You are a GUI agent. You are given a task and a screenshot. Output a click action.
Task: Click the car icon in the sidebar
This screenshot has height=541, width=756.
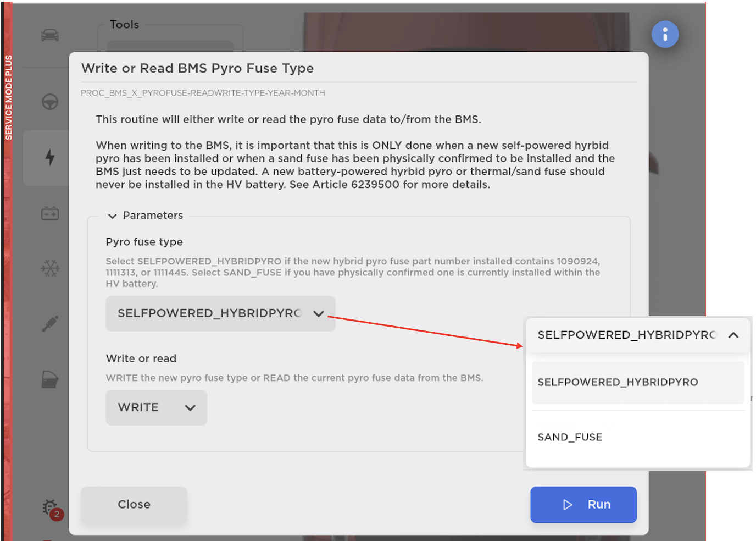tap(50, 36)
